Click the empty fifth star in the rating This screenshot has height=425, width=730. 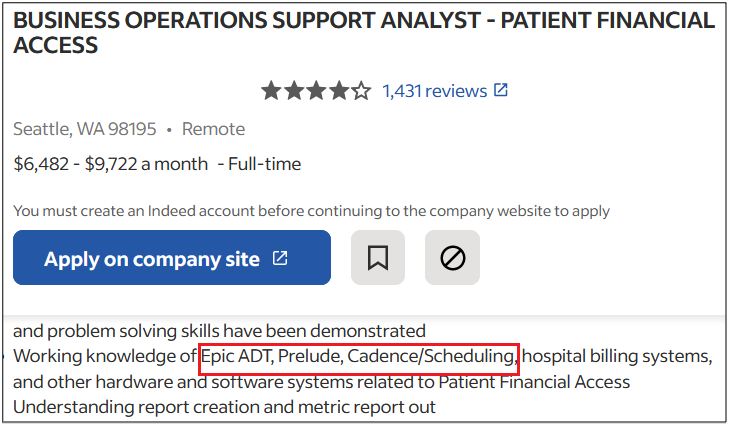pos(361,90)
